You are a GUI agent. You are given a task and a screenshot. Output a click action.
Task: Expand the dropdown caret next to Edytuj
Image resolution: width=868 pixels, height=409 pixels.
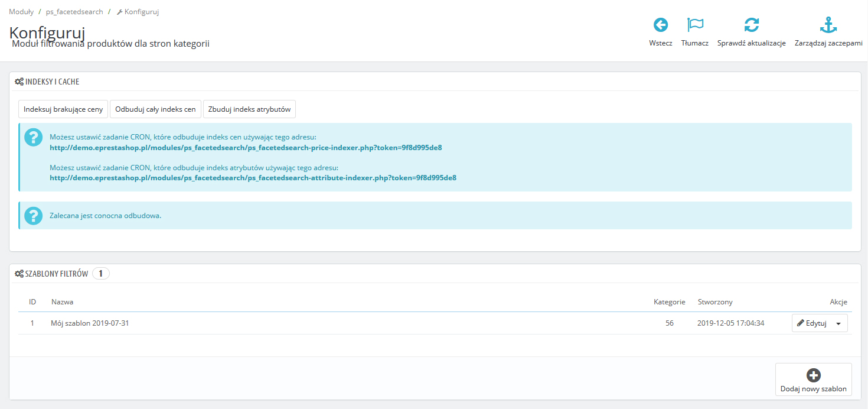pyautogui.click(x=838, y=323)
